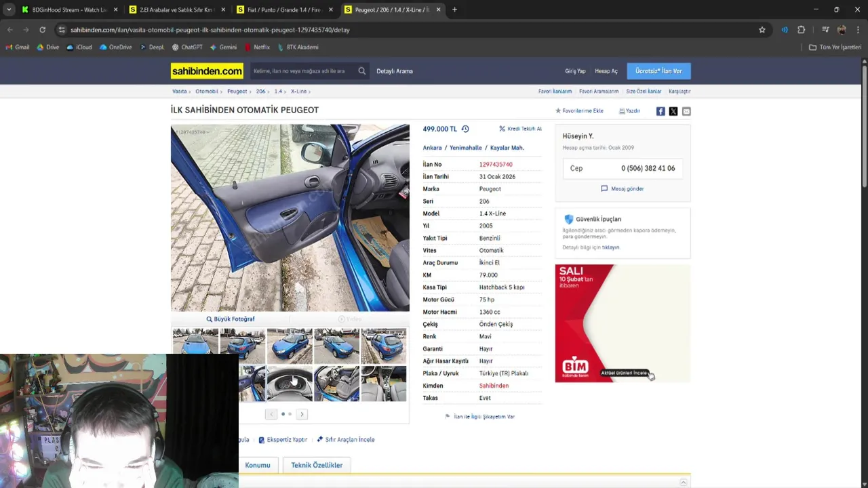Select the dashboard gauge thumbnail
This screenshot has height=488, width=868.
click(290, 384)
